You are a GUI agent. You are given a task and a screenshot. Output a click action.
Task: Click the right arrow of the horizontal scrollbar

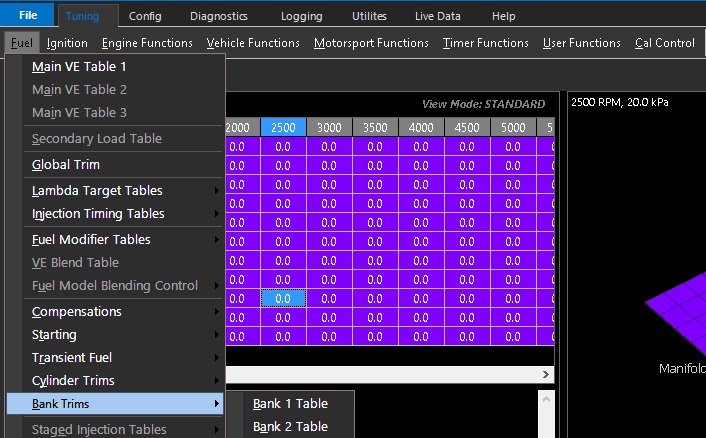(546, 374)
